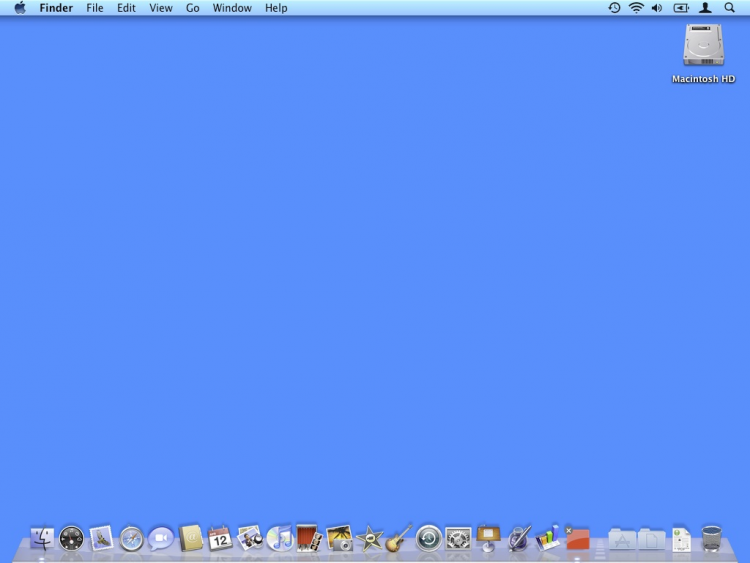Show battery status from menu bar
750x563 pixels.
pos(681,8)
